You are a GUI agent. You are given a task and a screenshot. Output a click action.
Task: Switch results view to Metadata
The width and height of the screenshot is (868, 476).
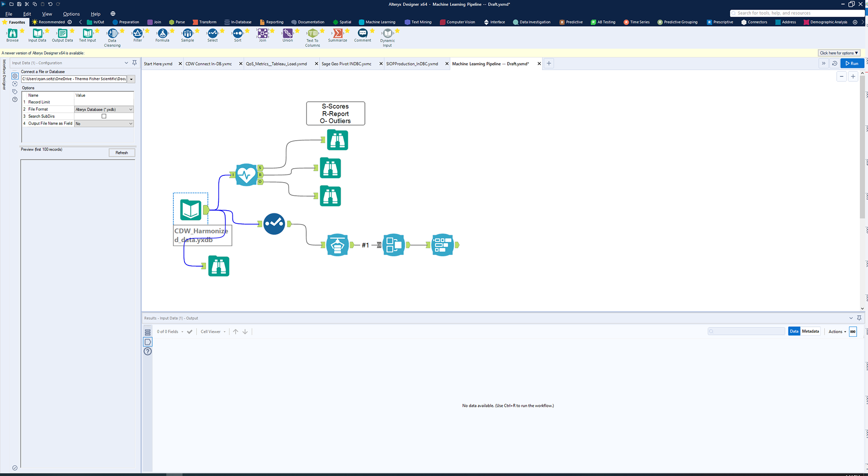coord(810,331)
